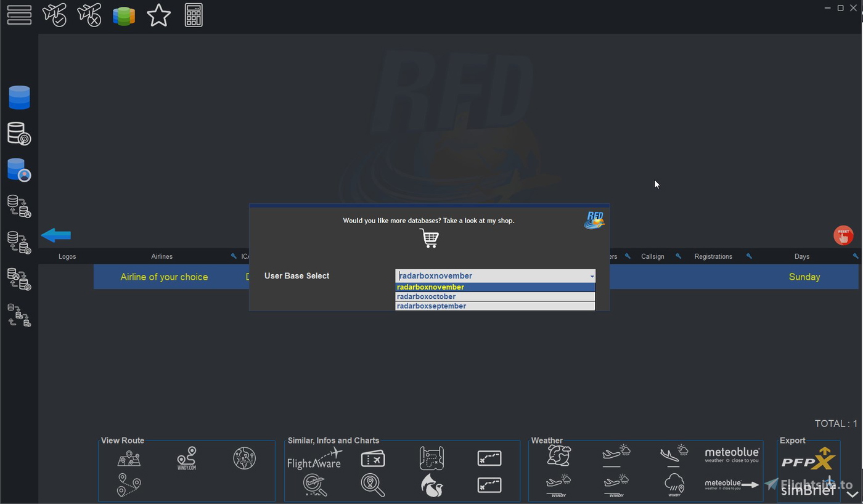The width and height of the screenshot is (863, 504).
Task: Click the pencil filter next to Registrations header
Action: [749, 256]
